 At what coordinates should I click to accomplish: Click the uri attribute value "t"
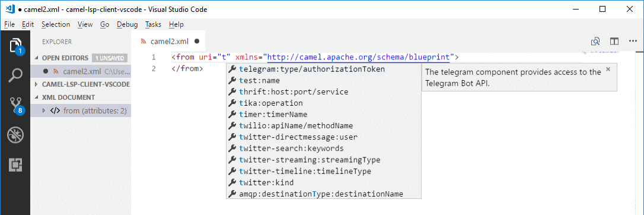[x=224, y=57]
